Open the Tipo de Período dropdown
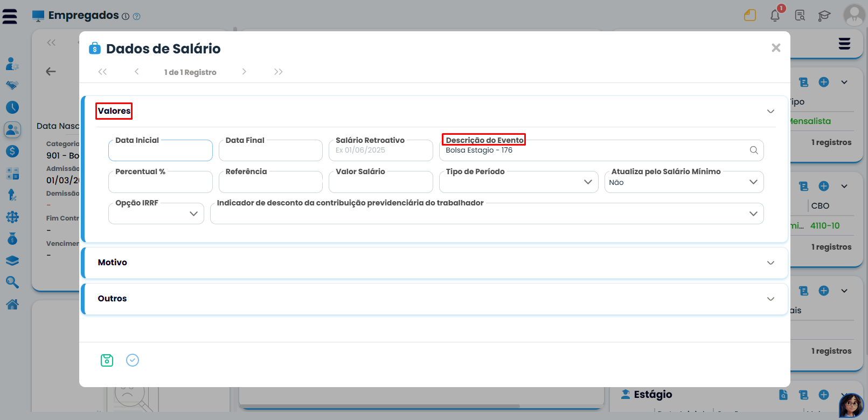This screenshot has height=420, width=868. (518, 182)
